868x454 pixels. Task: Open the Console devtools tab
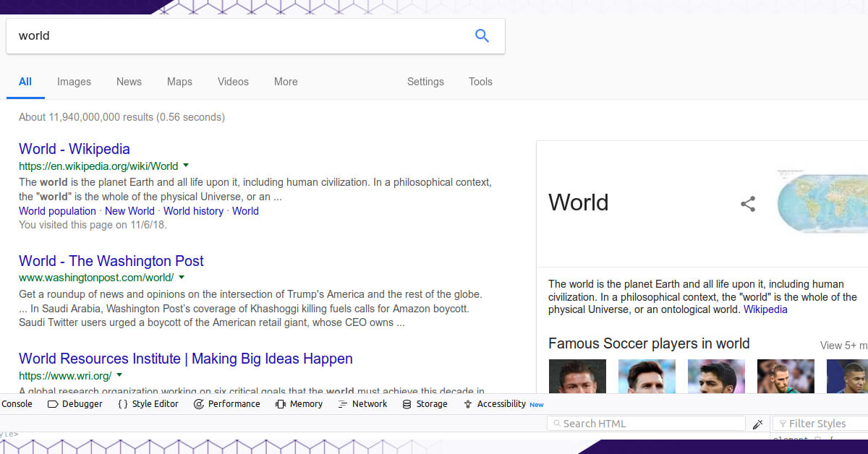point(17,404)
